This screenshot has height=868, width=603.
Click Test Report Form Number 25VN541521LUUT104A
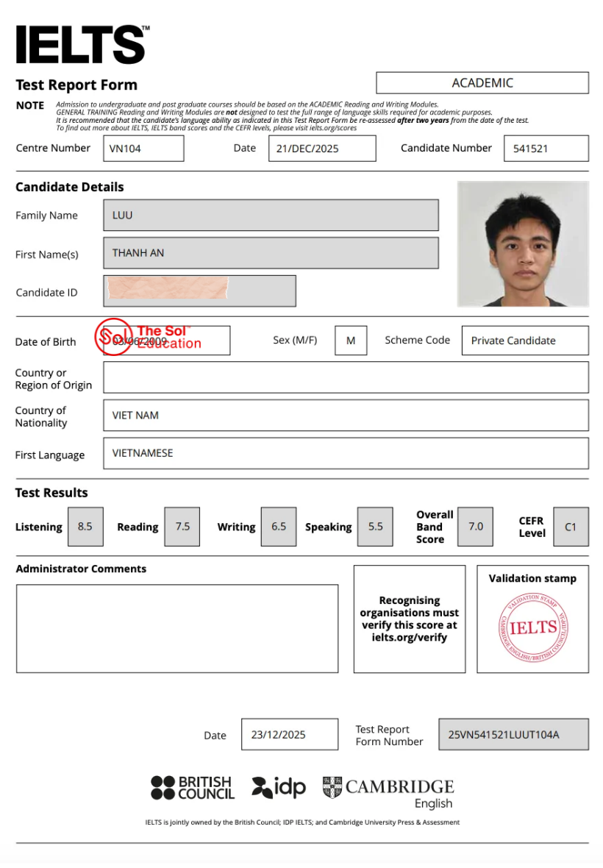513,735
